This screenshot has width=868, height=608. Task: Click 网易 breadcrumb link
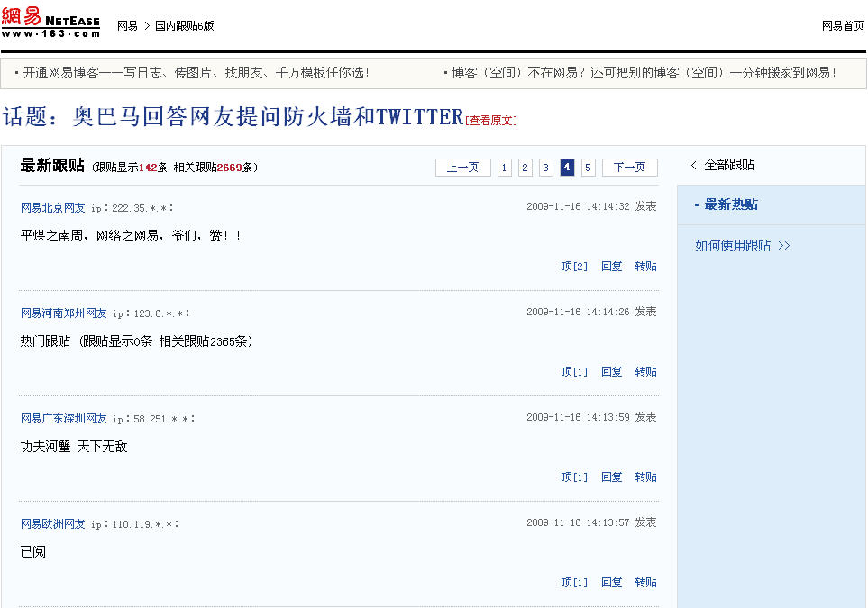(x=127, y=26)
